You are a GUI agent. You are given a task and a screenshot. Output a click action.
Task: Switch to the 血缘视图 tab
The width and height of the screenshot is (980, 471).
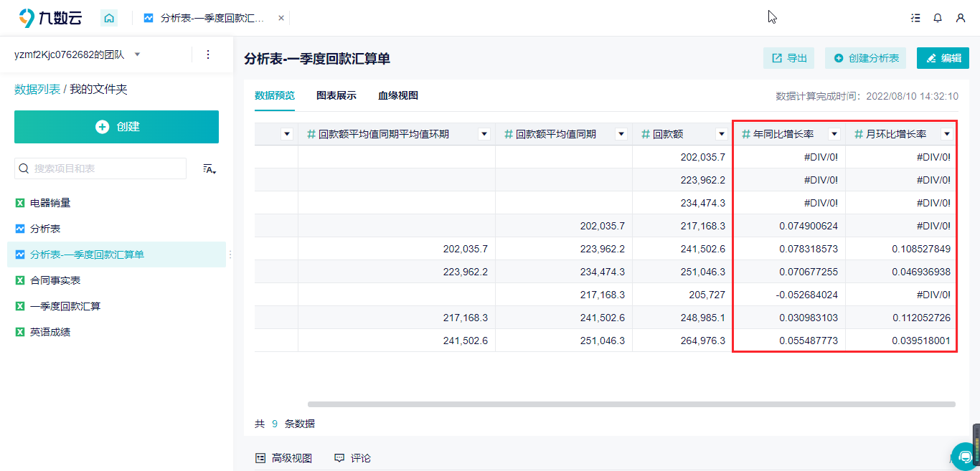[x=398, y=95]
